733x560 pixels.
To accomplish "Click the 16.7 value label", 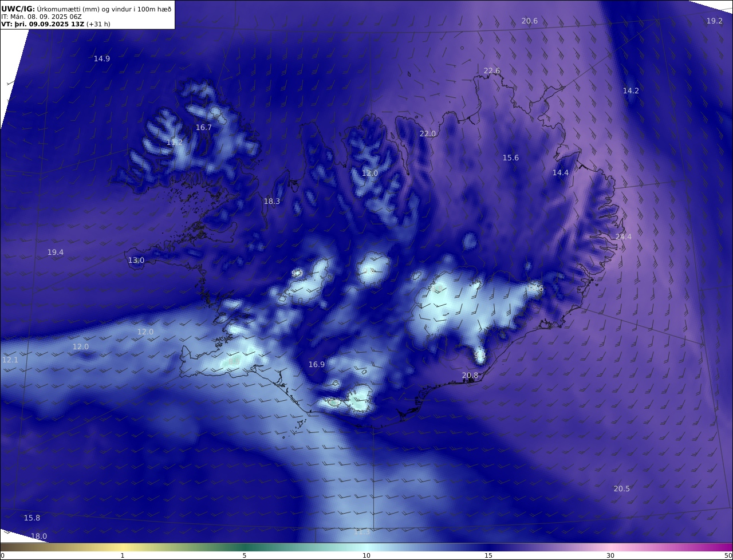I will (x=204, y=127).
